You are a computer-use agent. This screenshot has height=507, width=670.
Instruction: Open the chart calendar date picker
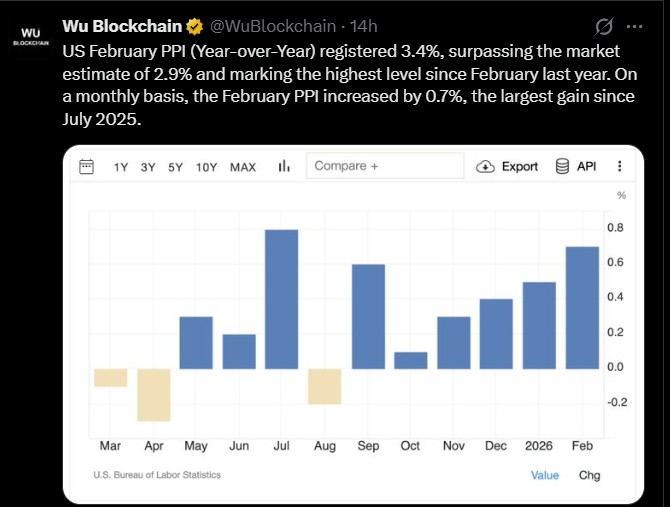tap(87, 166)
